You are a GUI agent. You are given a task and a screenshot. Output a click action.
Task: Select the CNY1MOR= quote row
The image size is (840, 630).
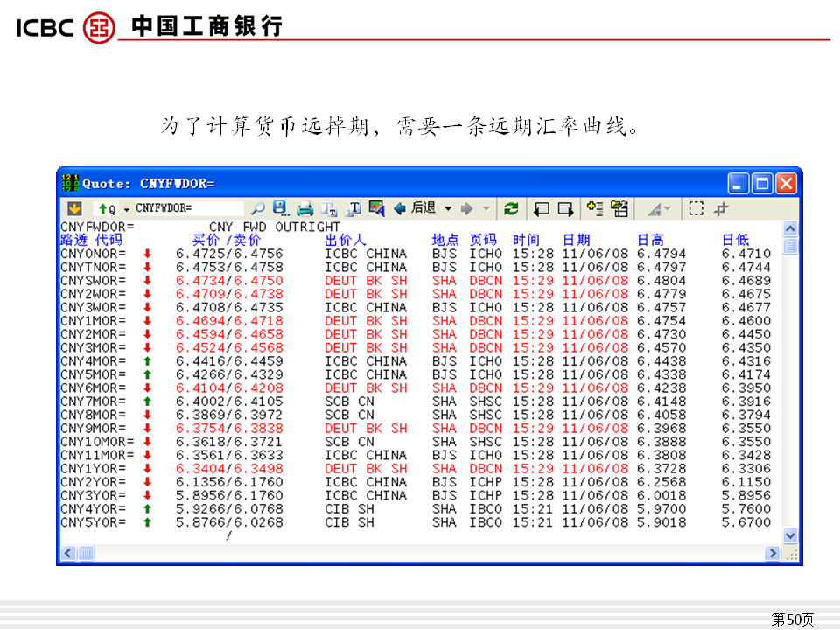(93, 321)
